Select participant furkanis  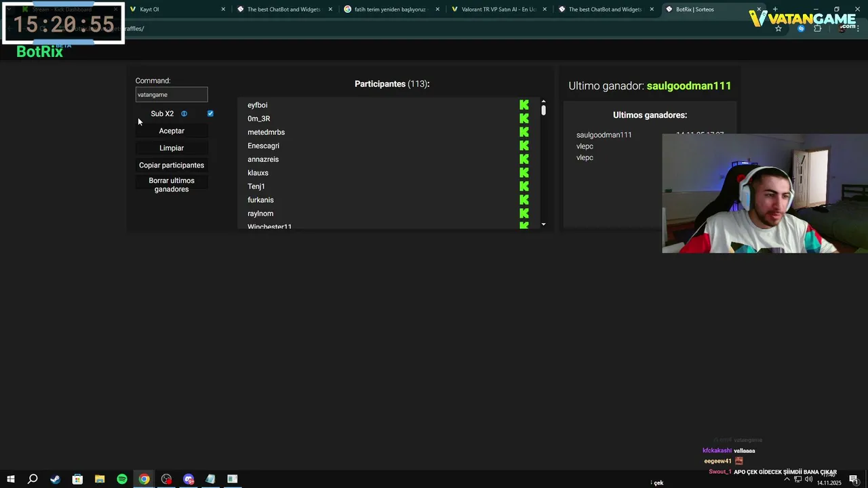click(260, 200)
